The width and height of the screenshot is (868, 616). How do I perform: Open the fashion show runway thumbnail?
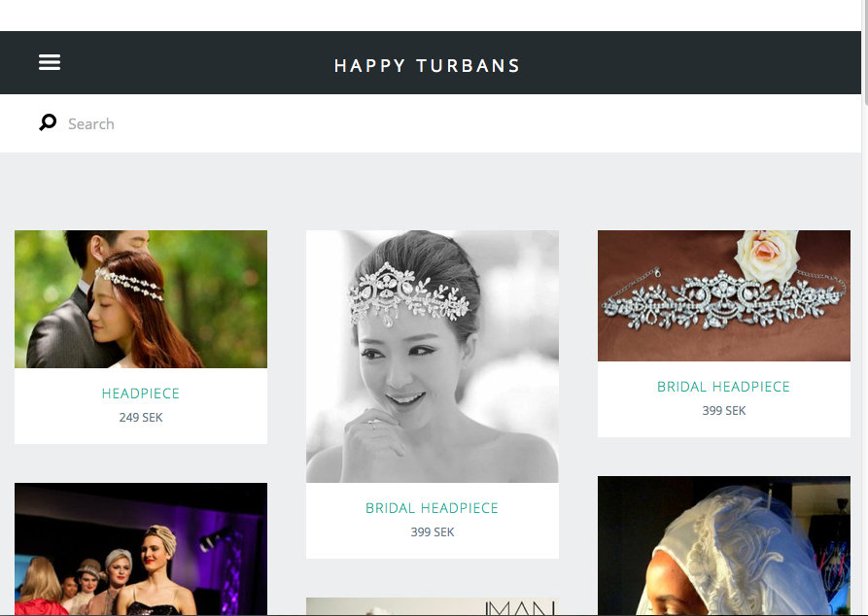coord(141,549)
